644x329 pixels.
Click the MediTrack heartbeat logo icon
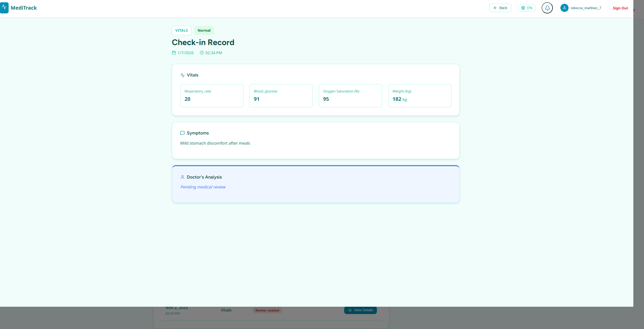[4, 8]
